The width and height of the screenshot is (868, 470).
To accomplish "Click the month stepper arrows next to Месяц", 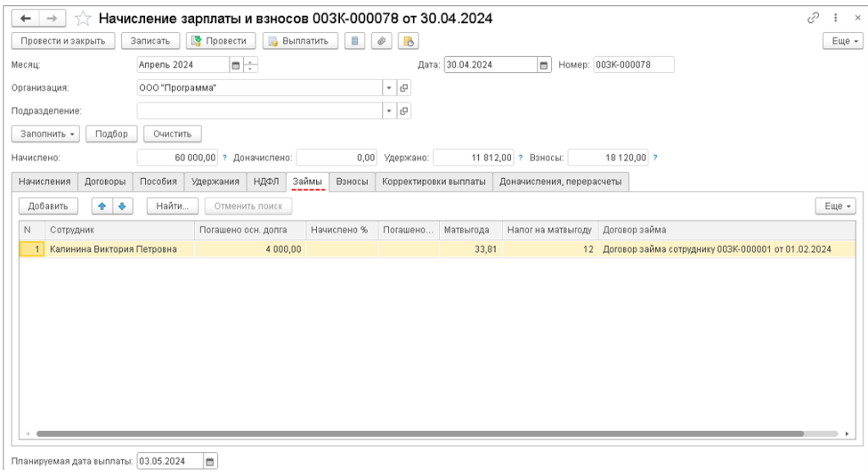I will (252, 64).
